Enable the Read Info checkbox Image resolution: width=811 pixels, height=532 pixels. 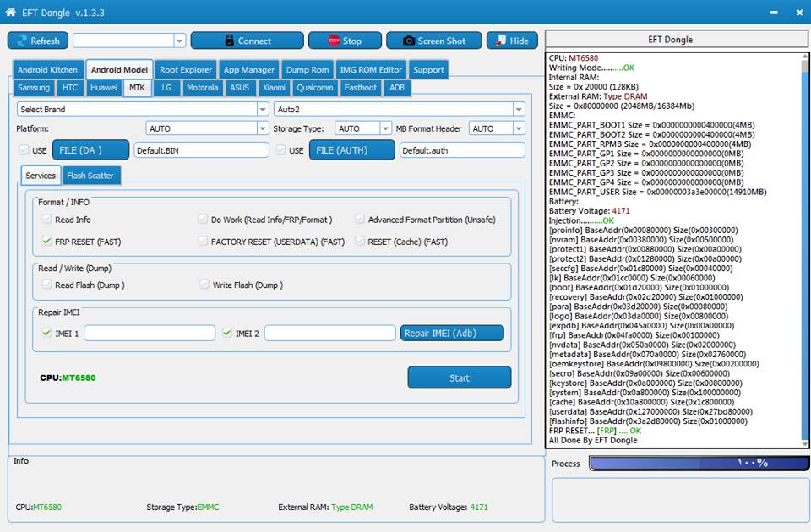47,220
